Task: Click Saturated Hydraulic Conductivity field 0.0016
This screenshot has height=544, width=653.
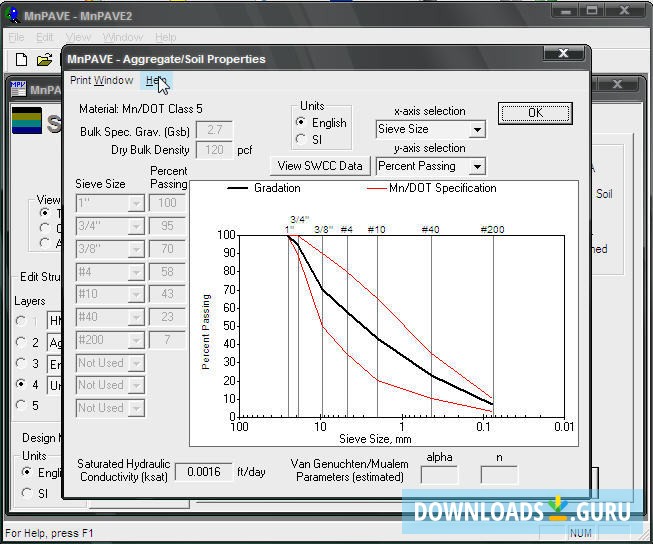Action: pos(204,472)
